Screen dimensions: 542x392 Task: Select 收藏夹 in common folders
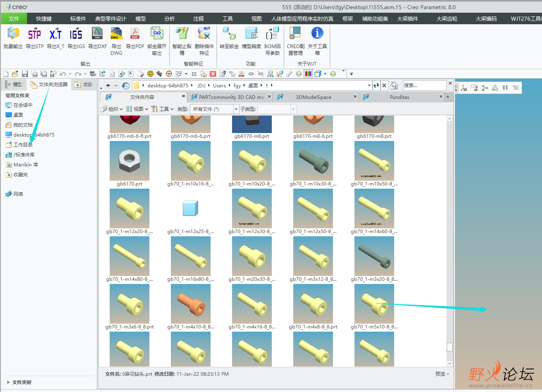(17, 175)
